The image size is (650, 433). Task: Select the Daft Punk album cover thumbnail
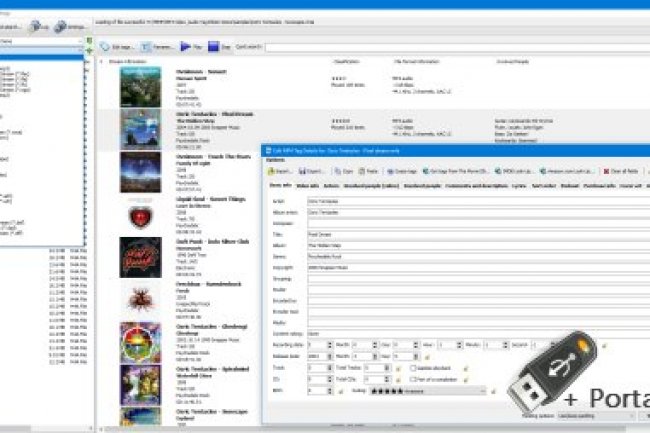coord(141,257)
